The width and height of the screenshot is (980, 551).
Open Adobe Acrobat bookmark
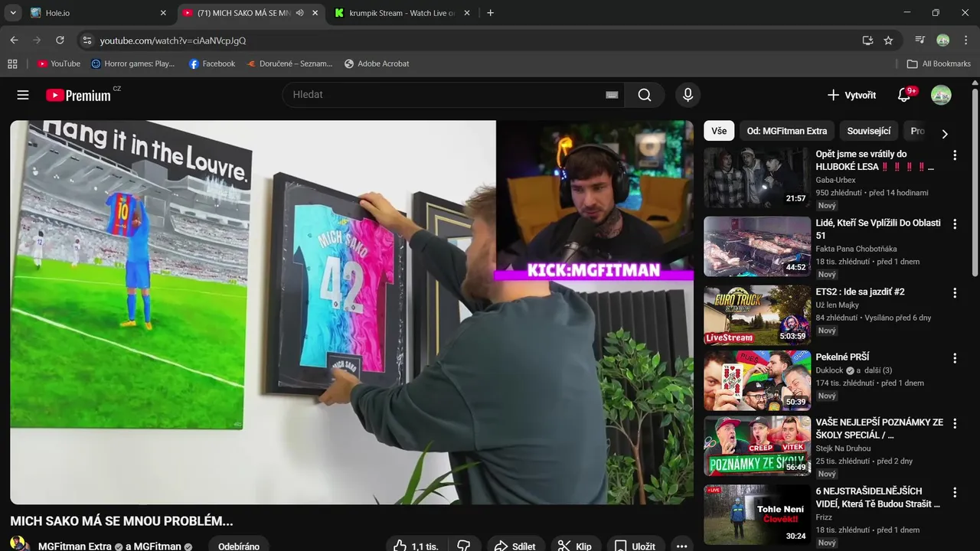(377, 64)
